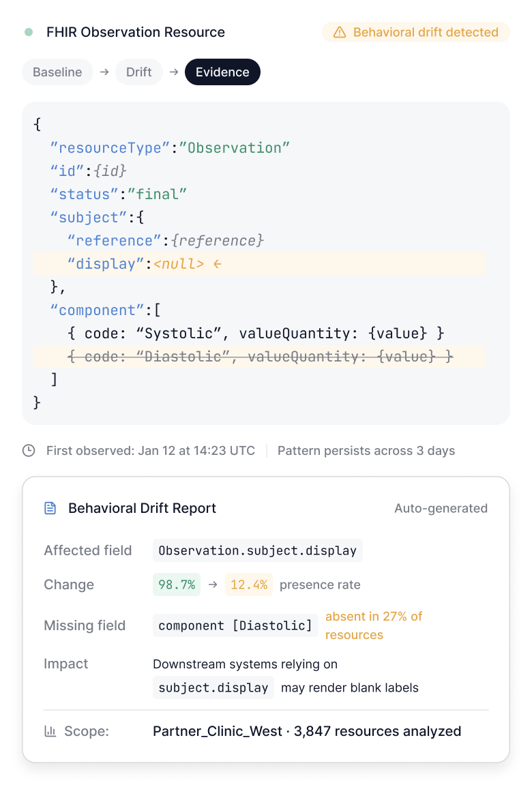Switch to the Drift tab
532x785 pixels.
point(138,72)
